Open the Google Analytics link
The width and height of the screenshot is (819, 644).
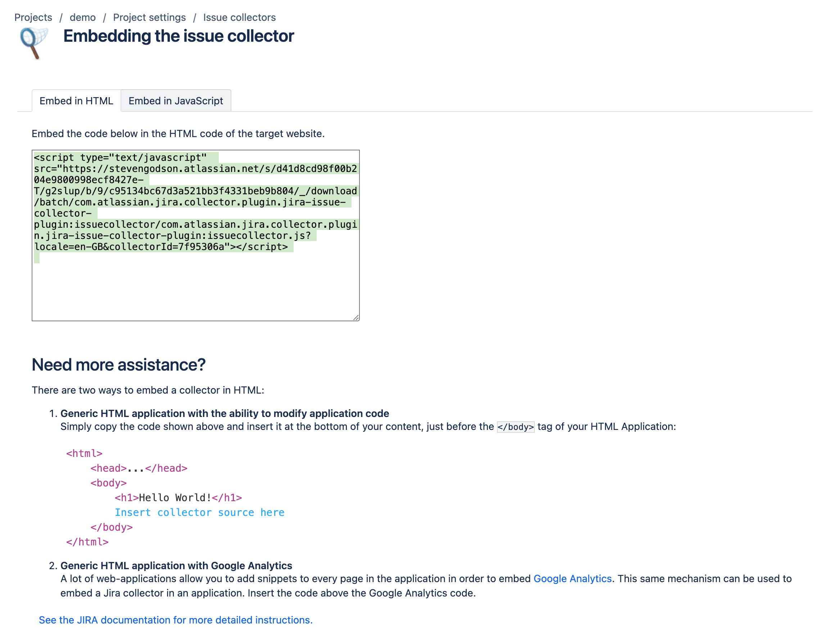(573, 579)
